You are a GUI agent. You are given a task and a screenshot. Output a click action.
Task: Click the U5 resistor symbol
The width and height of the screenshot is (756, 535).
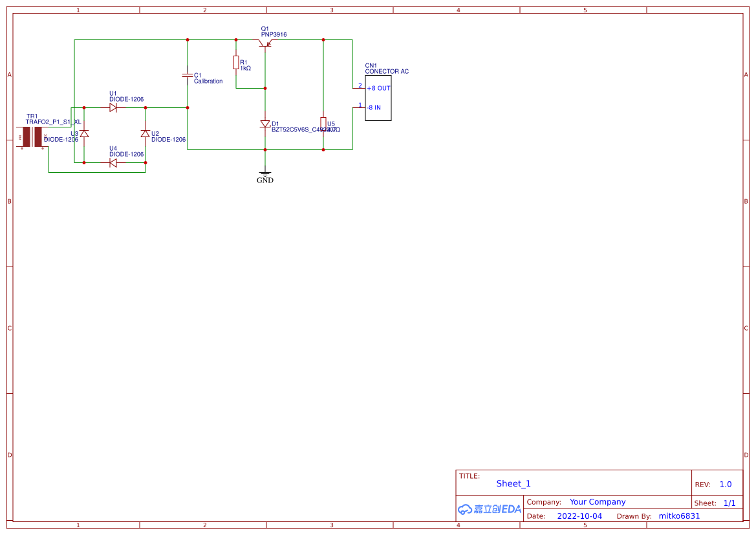[x=323, y=124]
